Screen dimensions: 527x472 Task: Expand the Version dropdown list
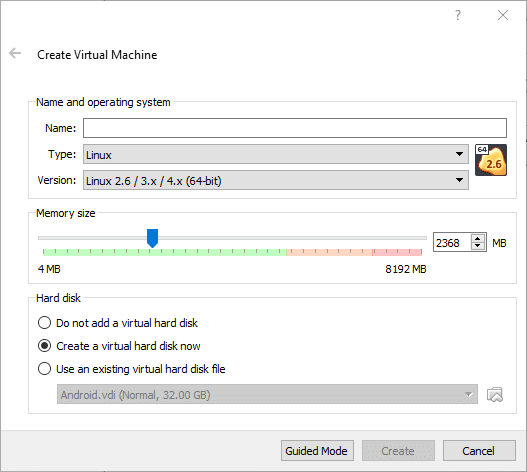click(276, 180)
